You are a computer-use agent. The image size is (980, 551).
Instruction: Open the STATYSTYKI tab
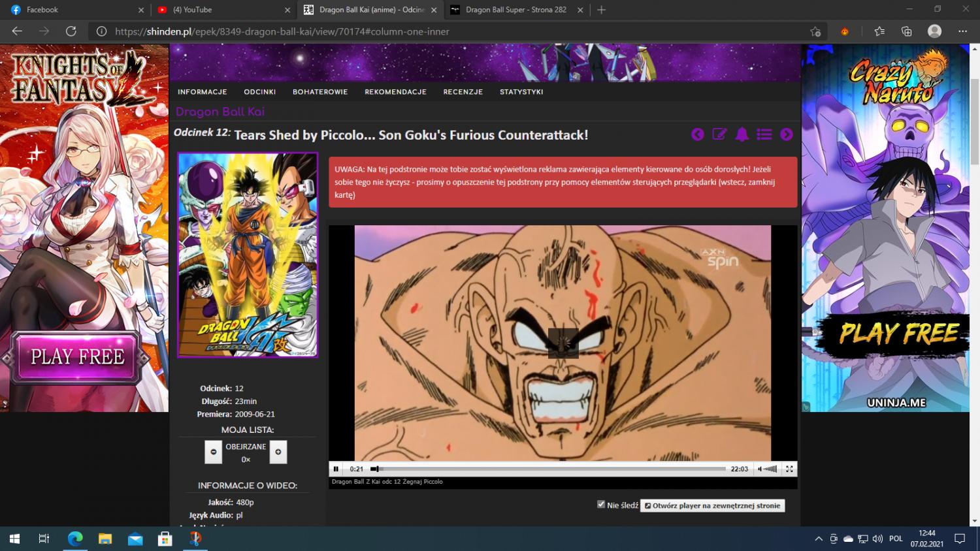tap(521, 92)
